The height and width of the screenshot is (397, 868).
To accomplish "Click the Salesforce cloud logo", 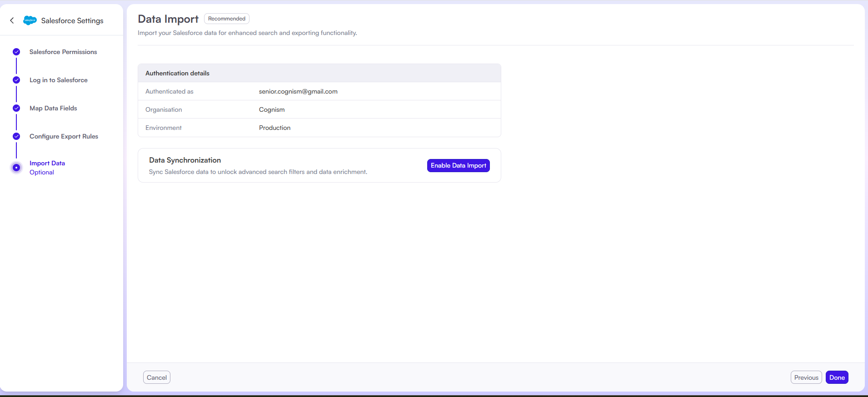I will (30, 20).
